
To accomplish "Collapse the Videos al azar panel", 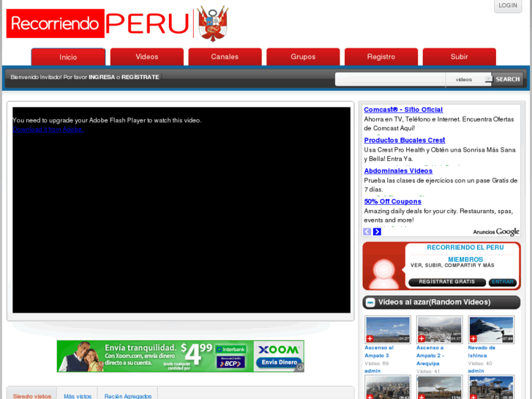I will click(370, 302).
